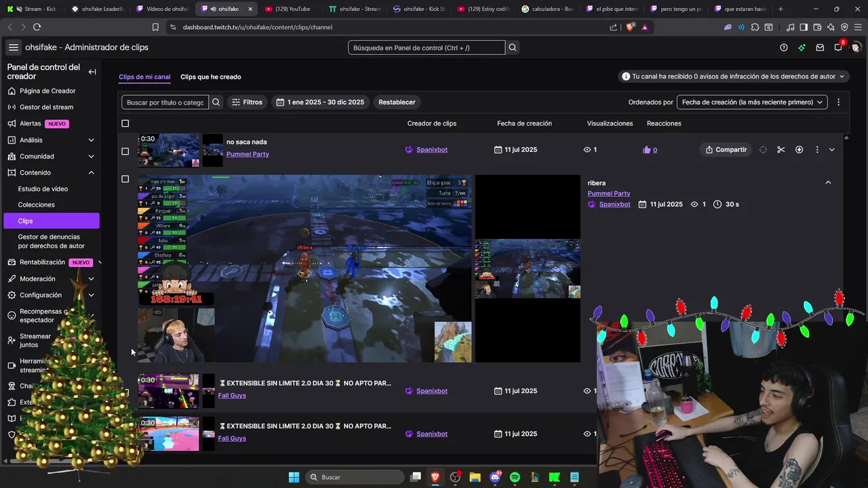Open the Brave wallet icon in toolbar
This screenshot has height=488, width=868.
tap(816, 27)
